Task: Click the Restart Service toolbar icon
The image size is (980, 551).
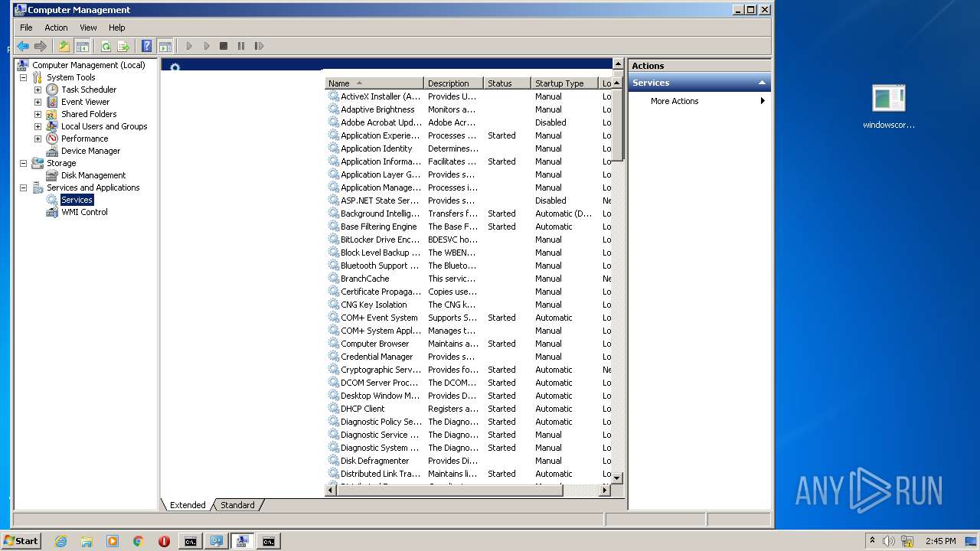Action: [259, 46]
